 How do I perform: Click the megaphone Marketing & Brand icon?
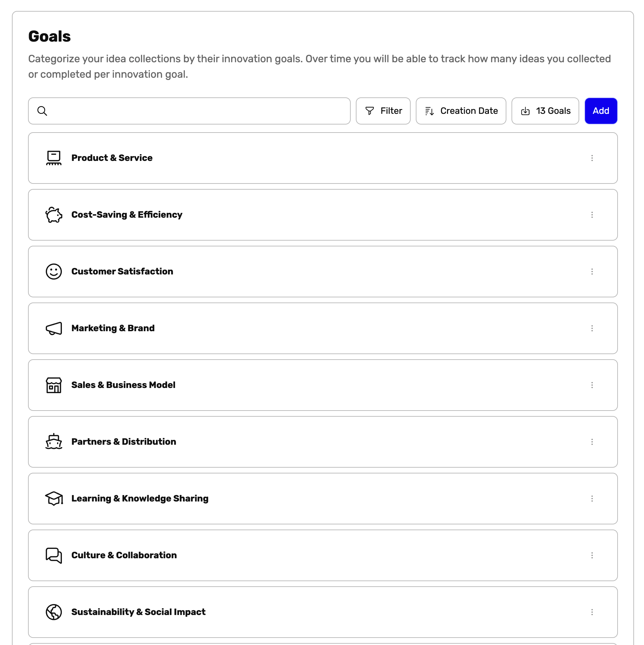pos(54,328)
